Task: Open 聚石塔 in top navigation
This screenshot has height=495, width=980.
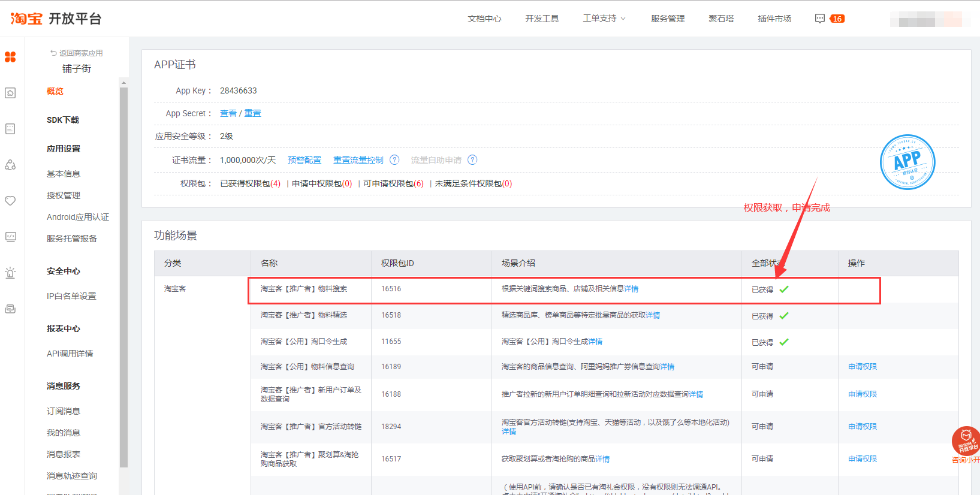Action: click(721, 19)
